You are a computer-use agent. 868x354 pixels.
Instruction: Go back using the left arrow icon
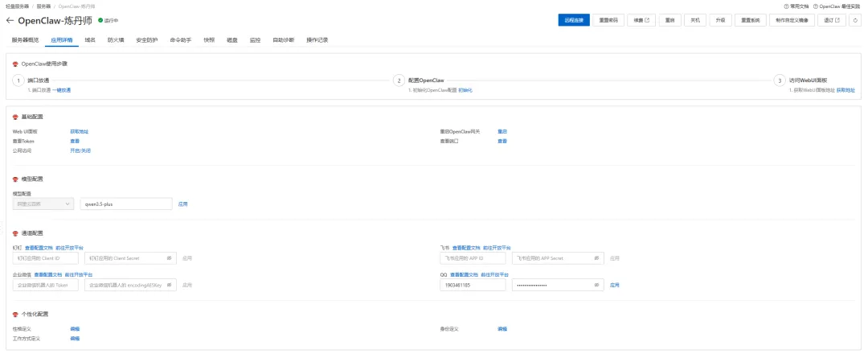(10, 20)
